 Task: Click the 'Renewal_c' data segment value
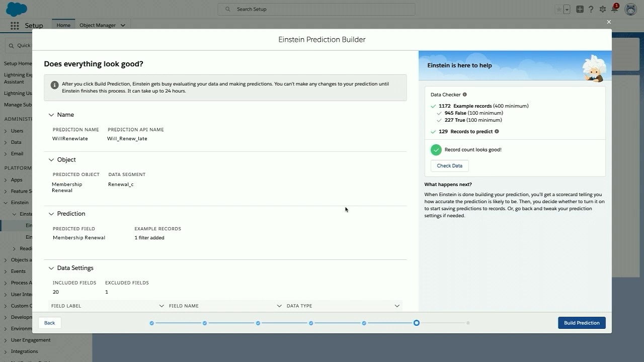pyautogui.click(x=121, y=185)
